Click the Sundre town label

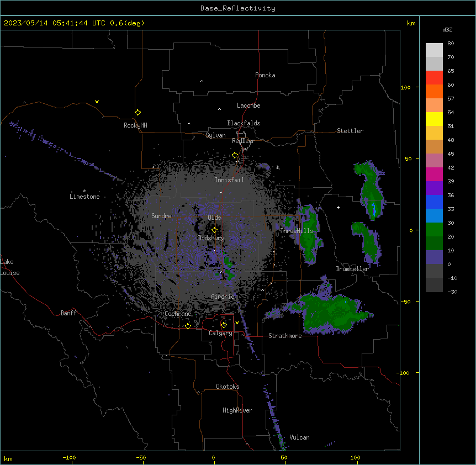click(161, 216)
